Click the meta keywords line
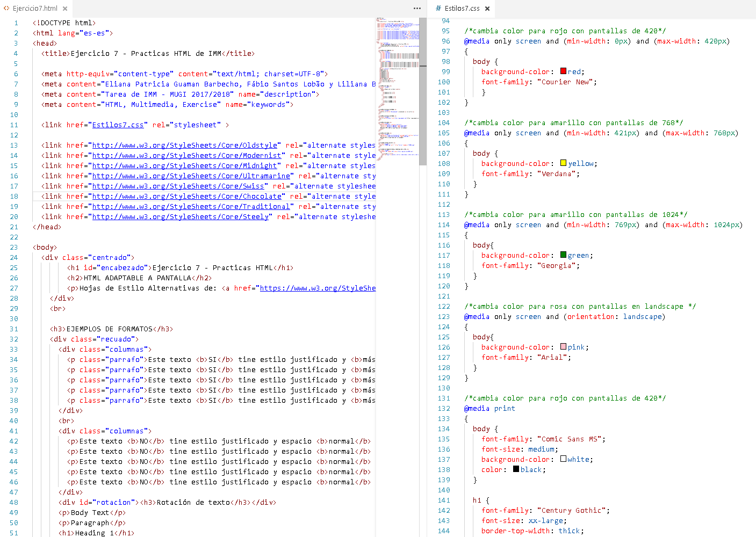 (167, 105)
